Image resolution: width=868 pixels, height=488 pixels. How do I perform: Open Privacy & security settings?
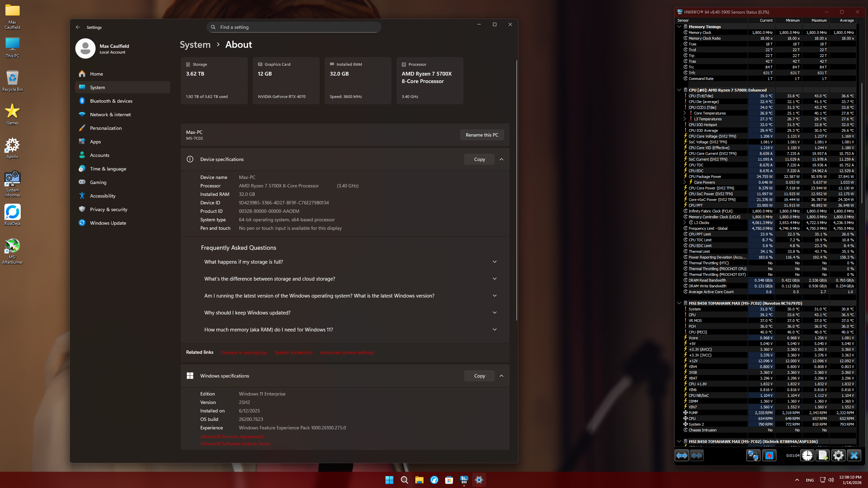(x=123, y=209)
